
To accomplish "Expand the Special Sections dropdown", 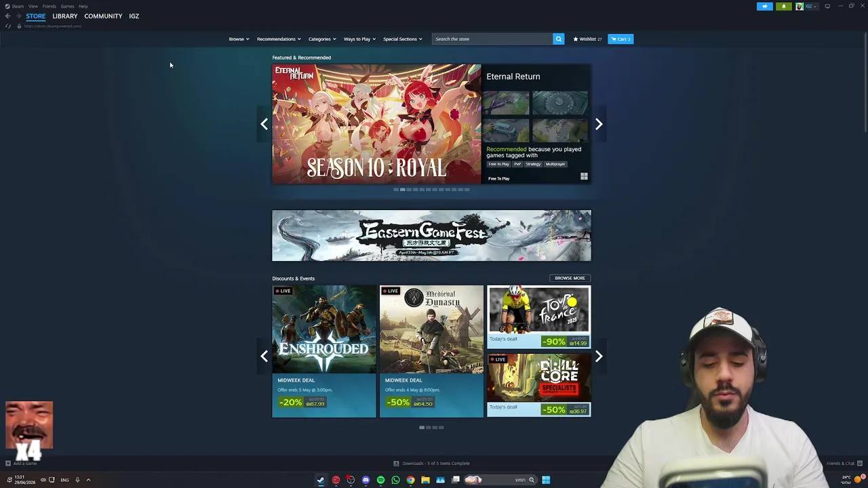I will [402, 39].
